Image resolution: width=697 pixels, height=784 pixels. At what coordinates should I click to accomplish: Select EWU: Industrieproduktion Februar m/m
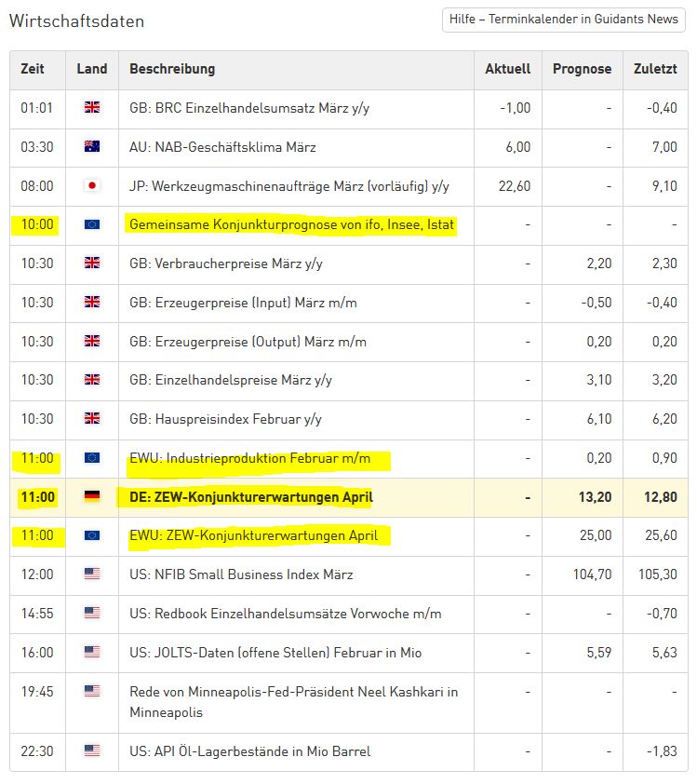(249, 458)
